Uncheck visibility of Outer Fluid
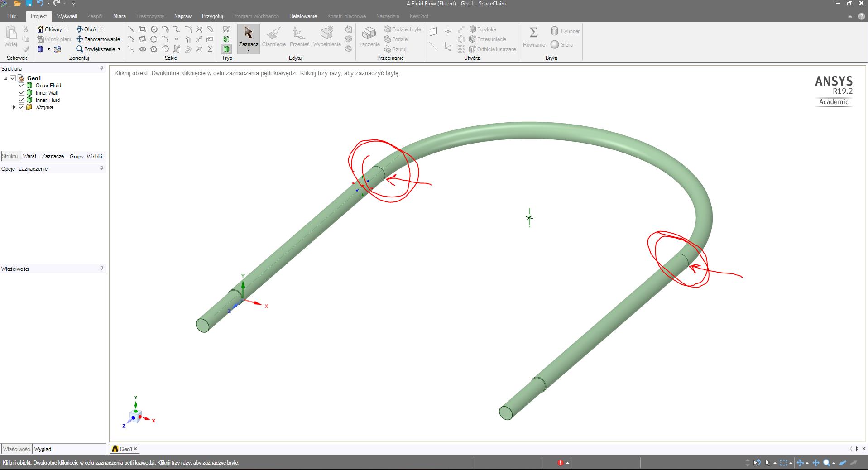This screenshot has height=470, width=868. (x=21, y=85)
